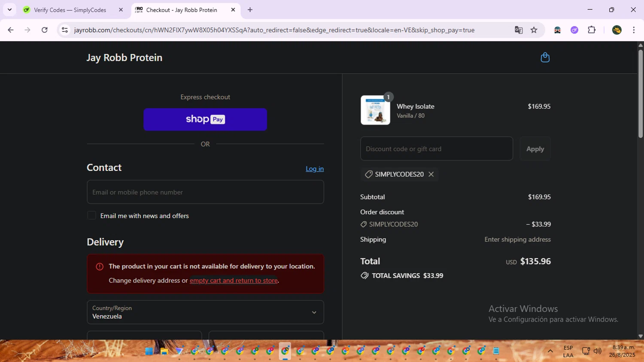Check Email me with news and offers
The height and width of the screenshot is (362, 644).
coord(91,216)
